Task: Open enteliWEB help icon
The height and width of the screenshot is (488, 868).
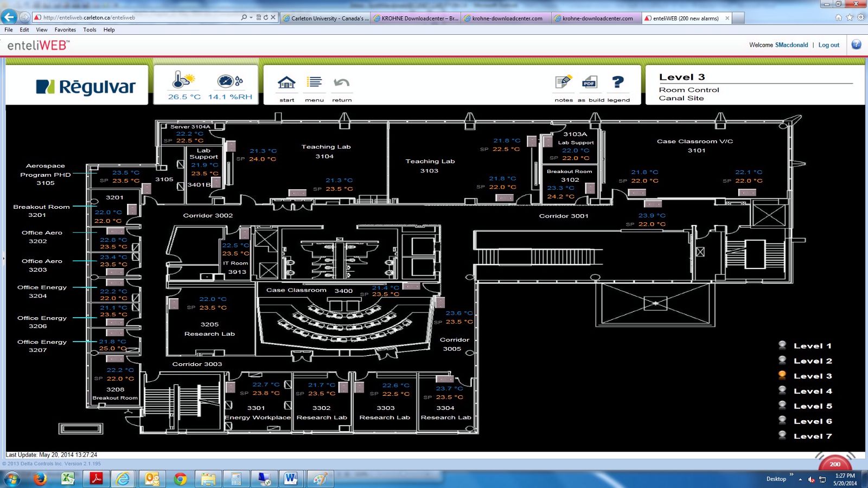Action: coord(856,44)
